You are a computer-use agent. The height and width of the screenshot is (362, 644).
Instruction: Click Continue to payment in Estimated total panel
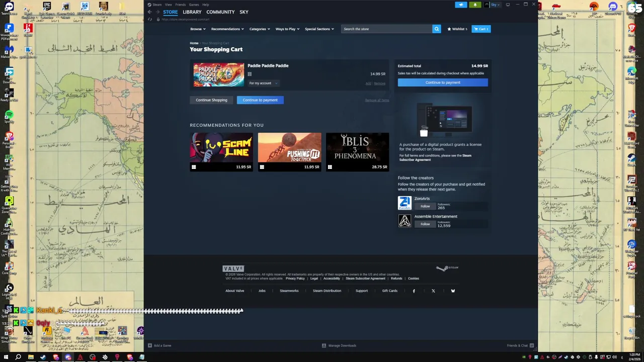click(x=443, y=82)
